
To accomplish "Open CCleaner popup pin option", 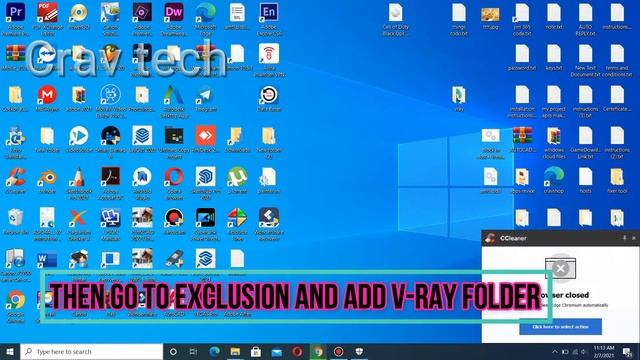I will (x=624, y=238).
